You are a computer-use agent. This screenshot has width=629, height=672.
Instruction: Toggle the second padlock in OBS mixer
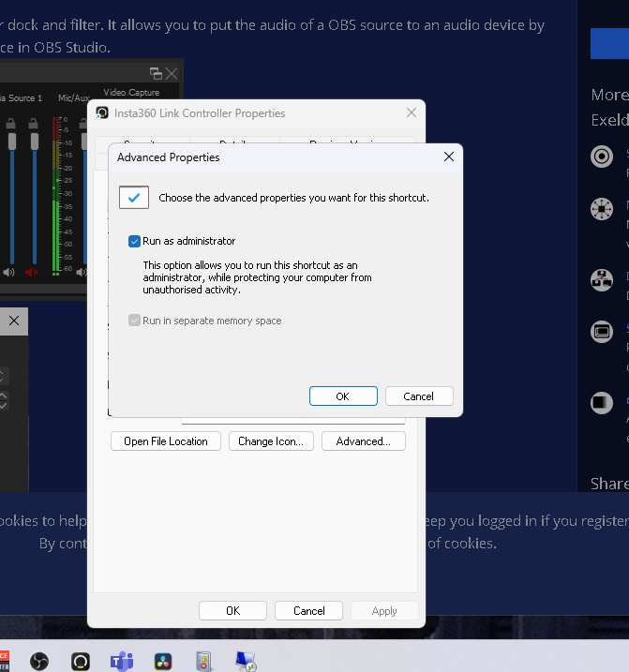point(33,124)
